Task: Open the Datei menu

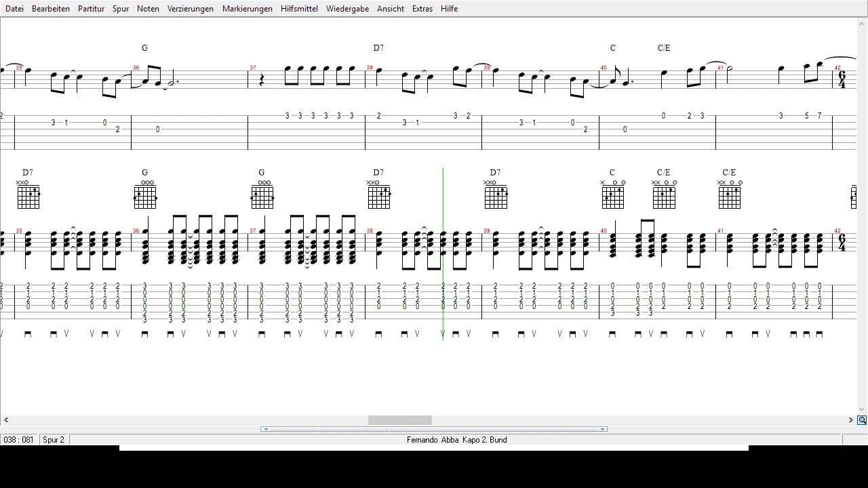Action: 14,9
